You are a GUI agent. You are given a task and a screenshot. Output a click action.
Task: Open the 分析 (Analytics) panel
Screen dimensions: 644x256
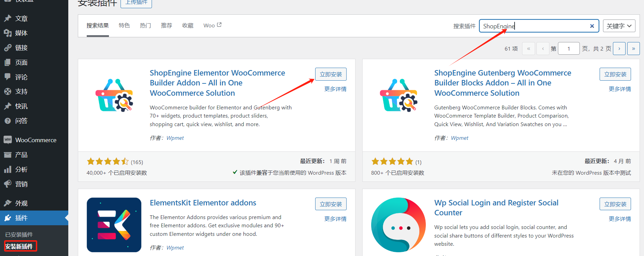point(21,169)
